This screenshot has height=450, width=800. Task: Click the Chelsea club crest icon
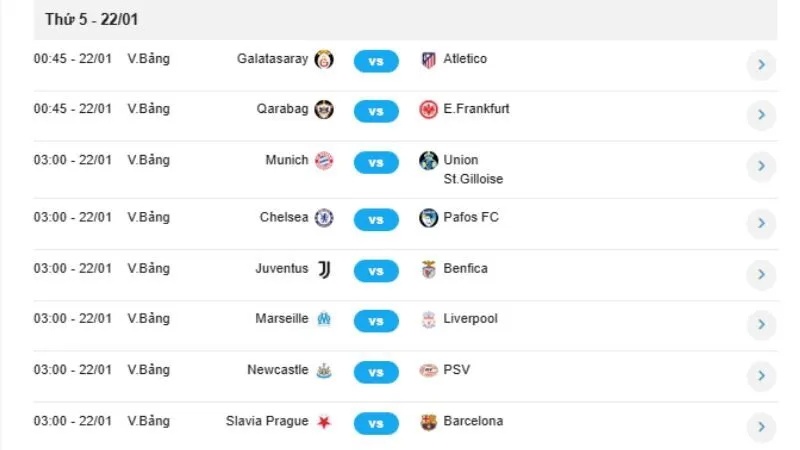pyautogui.click(x=324, y=218)
